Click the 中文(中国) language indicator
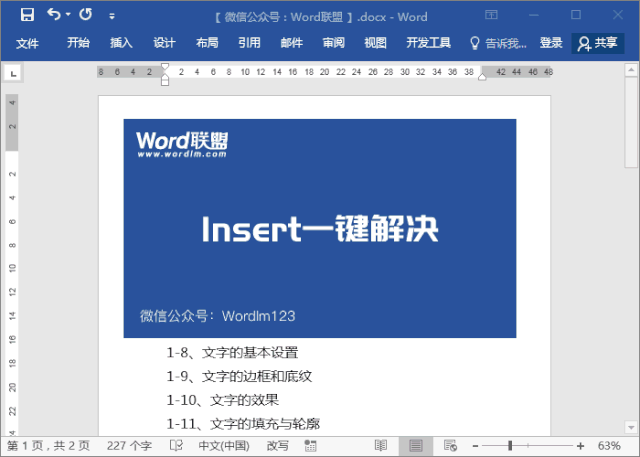This screenshot has height=457, width=640. 224,446
